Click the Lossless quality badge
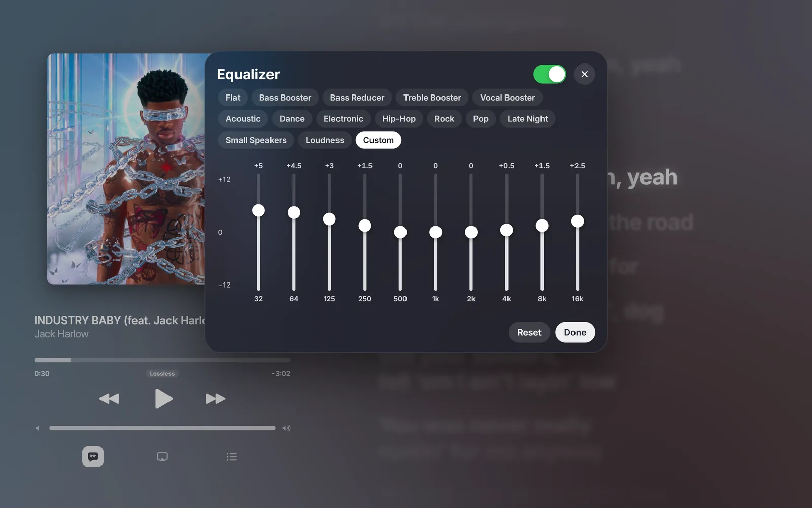Viewport: 812px width, 508px height. 162,374
